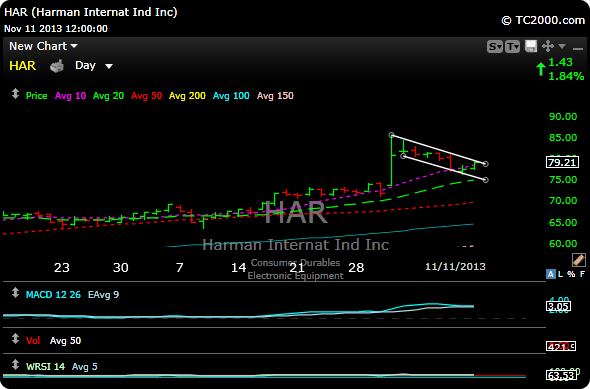Click the 79.21 current price marker
This screenshot has width=590, height=389.
pyautogui.click(x=563, y=163)
